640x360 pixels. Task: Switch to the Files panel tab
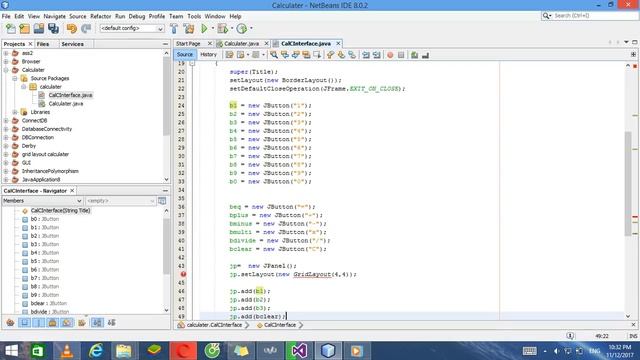point(42,44)
